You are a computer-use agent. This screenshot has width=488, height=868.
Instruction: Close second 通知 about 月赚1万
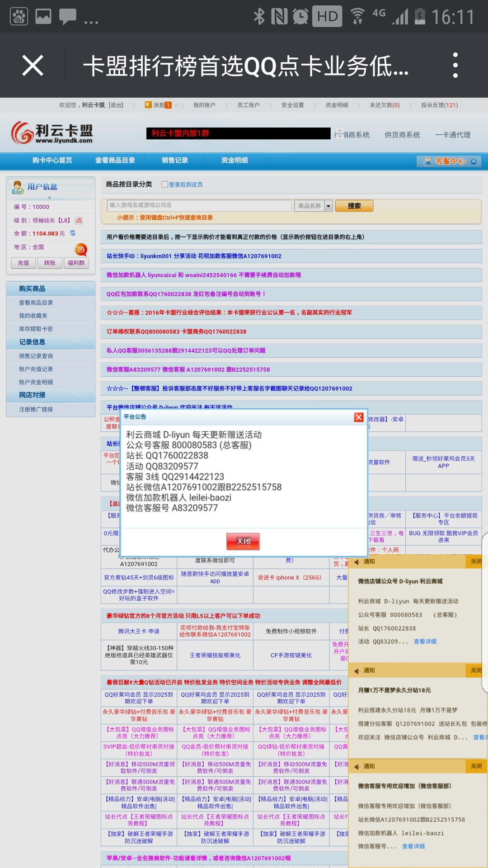(x=476, y=670)
